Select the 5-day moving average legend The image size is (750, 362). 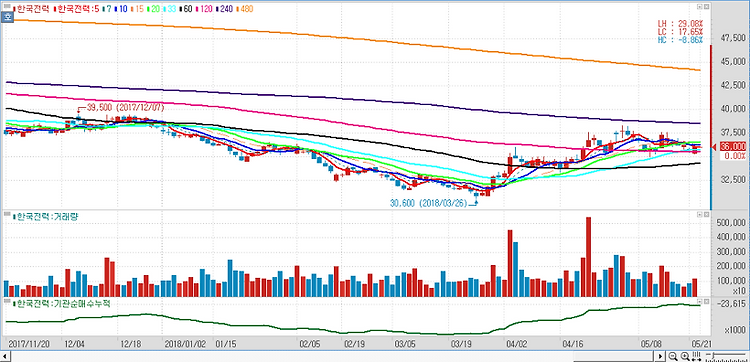click(76, 9)
